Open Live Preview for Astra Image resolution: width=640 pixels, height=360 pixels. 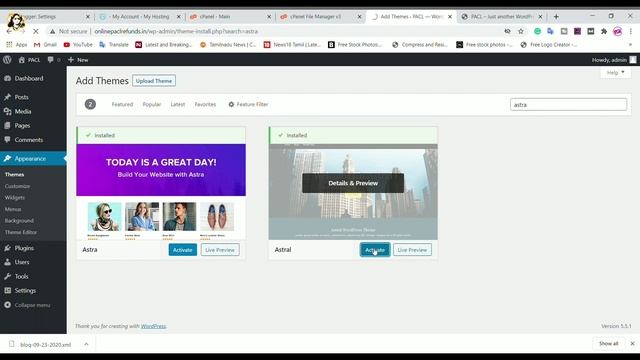(x=220, y=250)
